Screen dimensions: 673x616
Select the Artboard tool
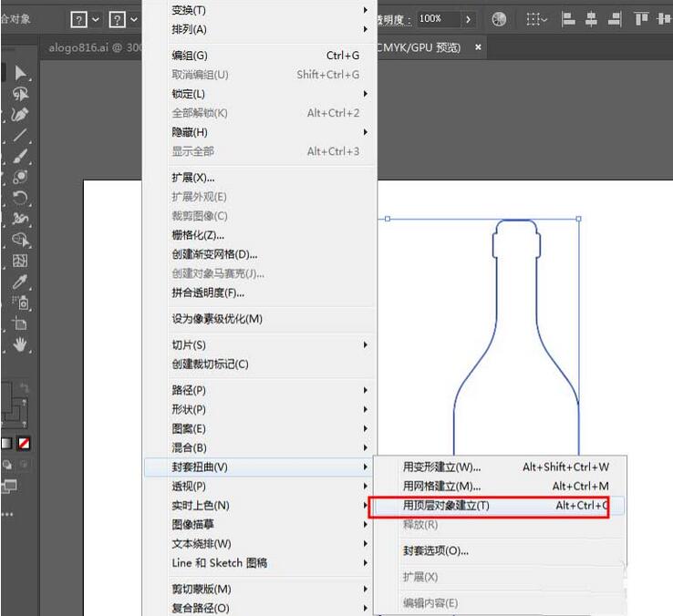click(x=20, y=323)
